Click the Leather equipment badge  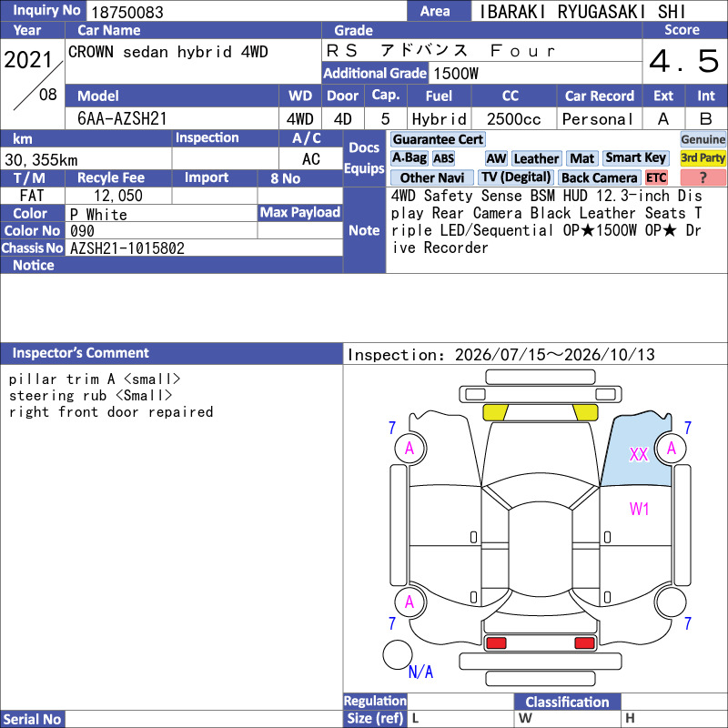537,158
